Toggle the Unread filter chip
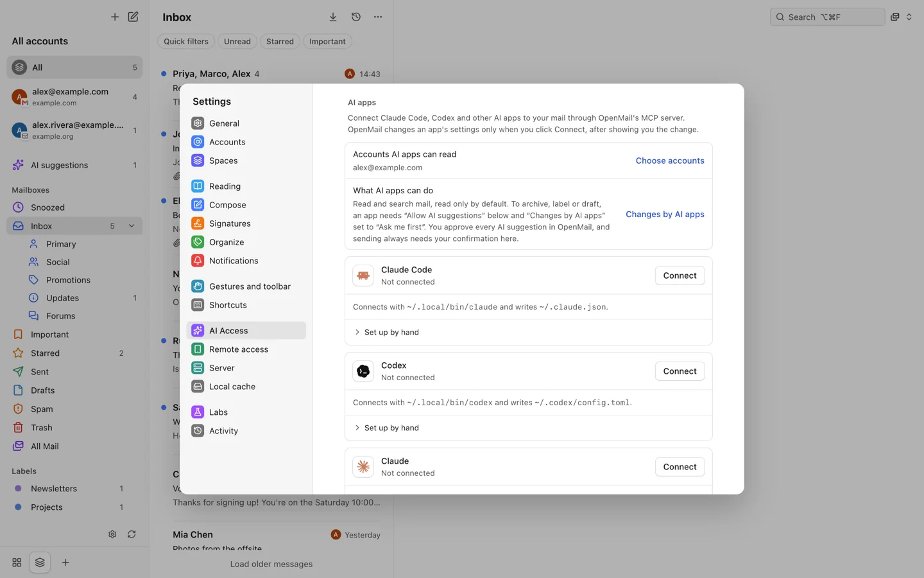This screenshot has width=924, height=578. [x=237, y=41]
